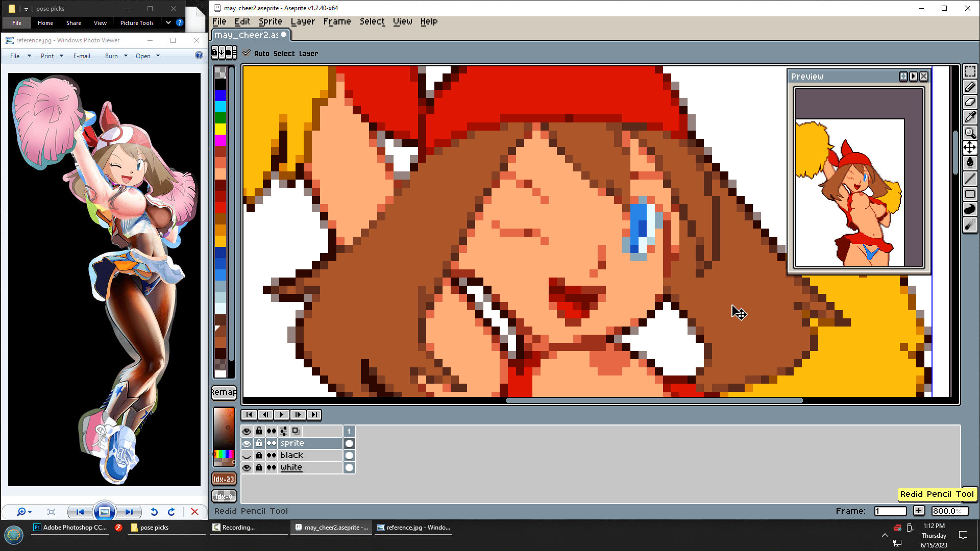Show the hidden black layer

click(247, 456)
